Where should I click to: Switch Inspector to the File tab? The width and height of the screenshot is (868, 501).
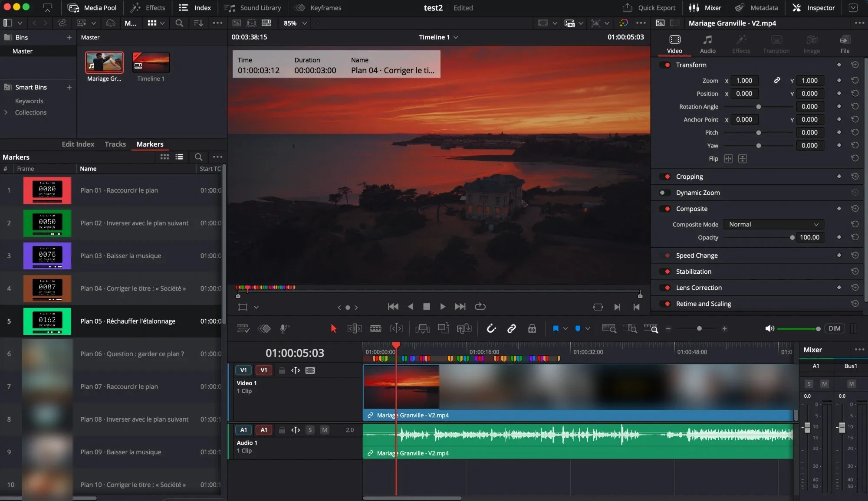(x=845, y=44)
